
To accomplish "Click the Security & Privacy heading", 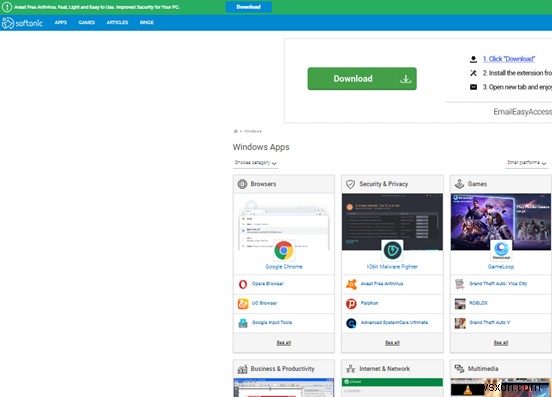I will (x=384, y=184).
